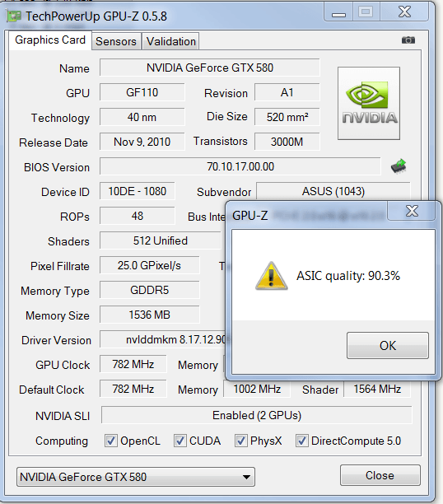Image resolution: width=443 pixels, height=504 pixels.
Task: Switch to the Sensors tab
Action: click(x=116, y=41)
